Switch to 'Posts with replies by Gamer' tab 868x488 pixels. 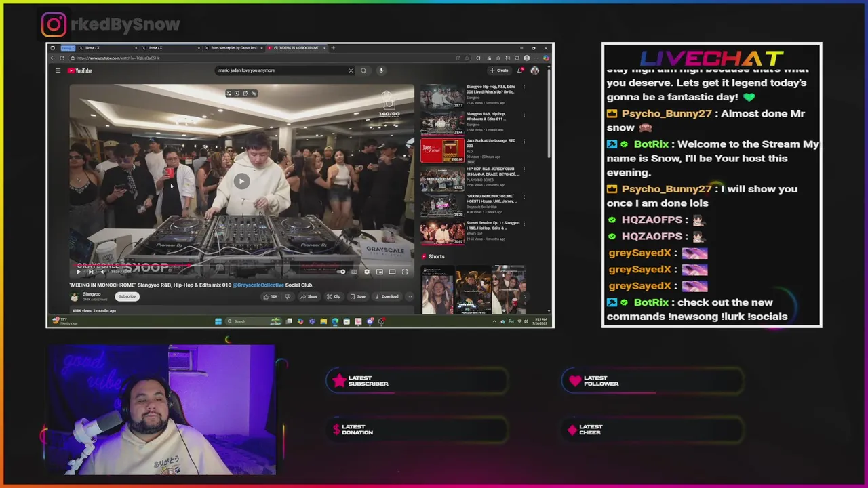coord(233,48)
